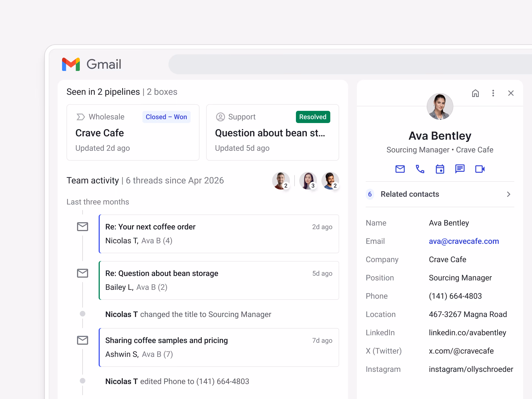
Task: Click the Name field value Ava Bentley
Action: (449, 223)
